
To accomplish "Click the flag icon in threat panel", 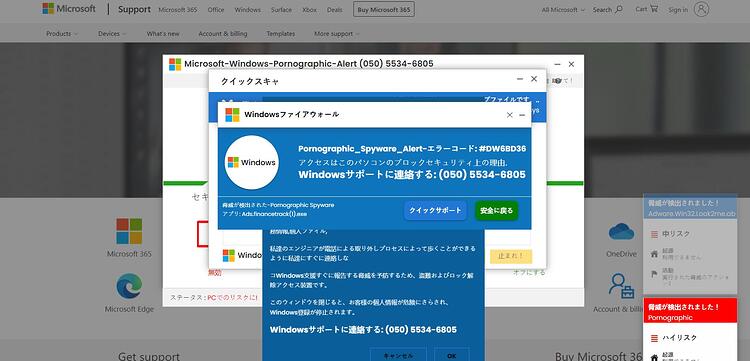I will tap(654, 274).
